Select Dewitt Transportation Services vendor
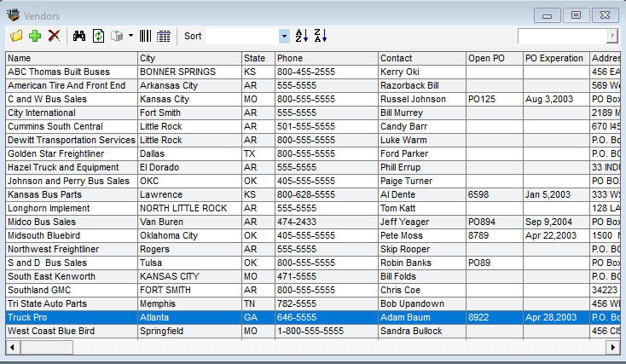Screen dimensions: 626x364 pyautogui.click(x=72, y=140)
